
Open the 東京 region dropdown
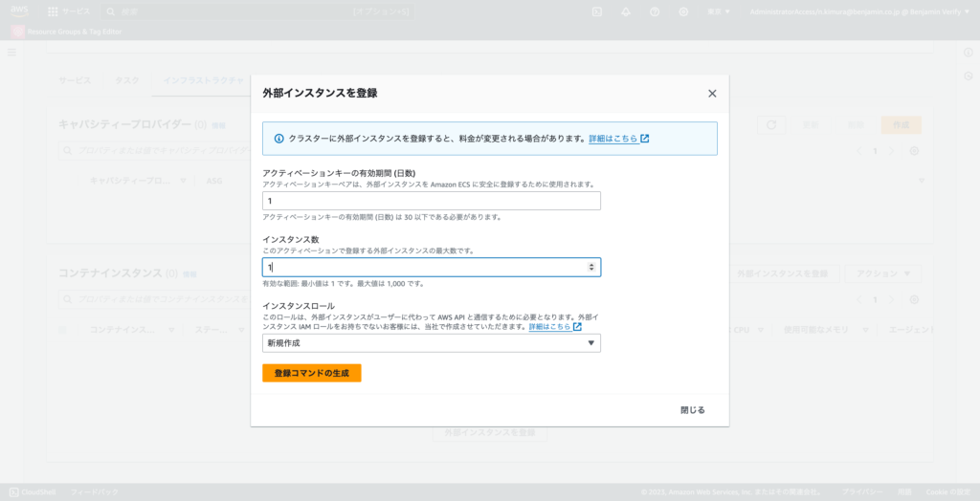tap(718, 11)
